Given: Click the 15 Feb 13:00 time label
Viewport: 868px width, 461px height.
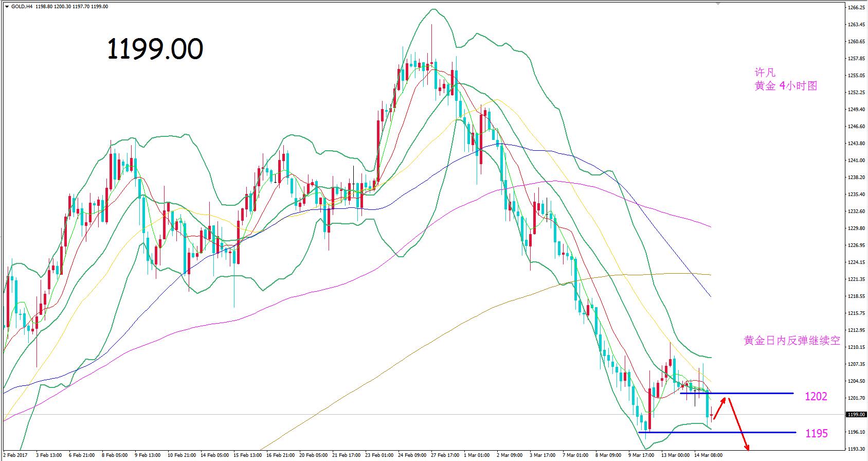Looking at the screenshot, I should (247, 455).
